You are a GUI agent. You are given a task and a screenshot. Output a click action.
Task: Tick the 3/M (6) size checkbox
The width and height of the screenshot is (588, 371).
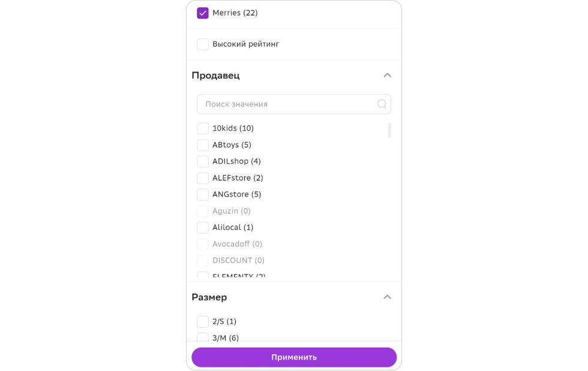tap(203, 337)
